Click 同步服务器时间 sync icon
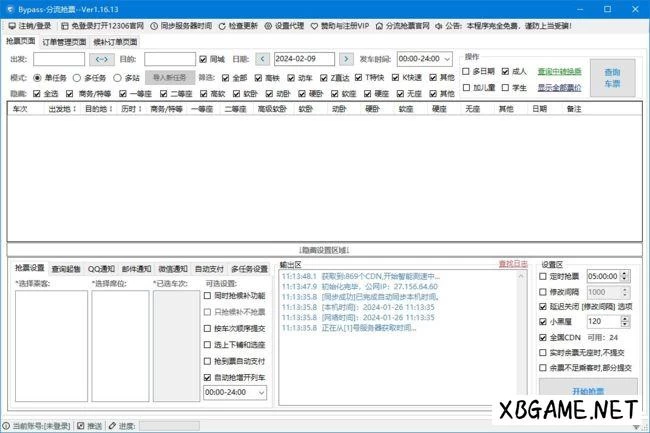 click(x=151, y=24)
